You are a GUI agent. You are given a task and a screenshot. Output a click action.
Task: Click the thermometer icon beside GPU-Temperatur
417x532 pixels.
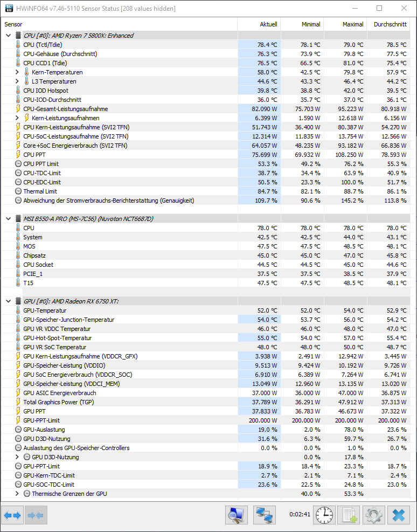(x=18, y=310)
